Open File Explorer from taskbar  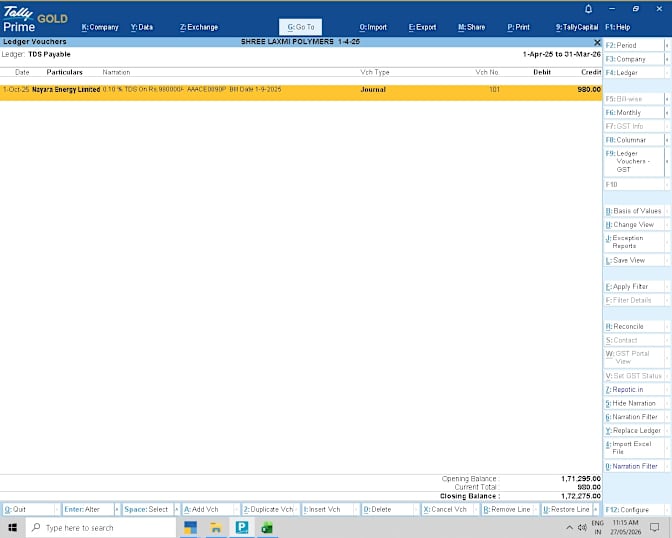coord(216,528)
